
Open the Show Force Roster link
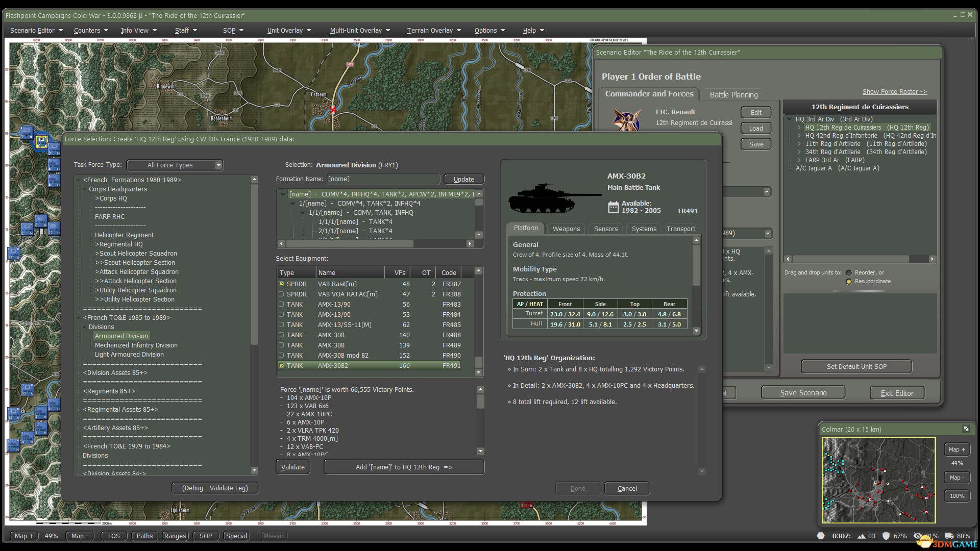(894, 91)
